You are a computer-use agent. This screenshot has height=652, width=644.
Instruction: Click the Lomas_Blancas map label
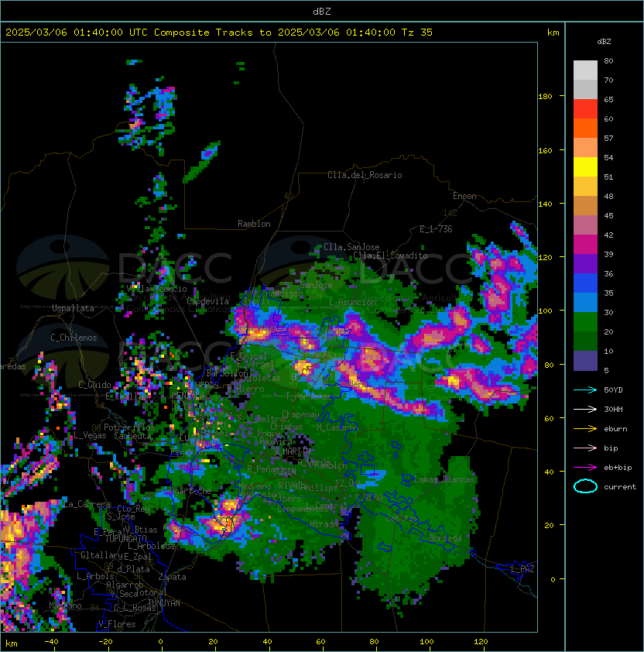(444, 479)
